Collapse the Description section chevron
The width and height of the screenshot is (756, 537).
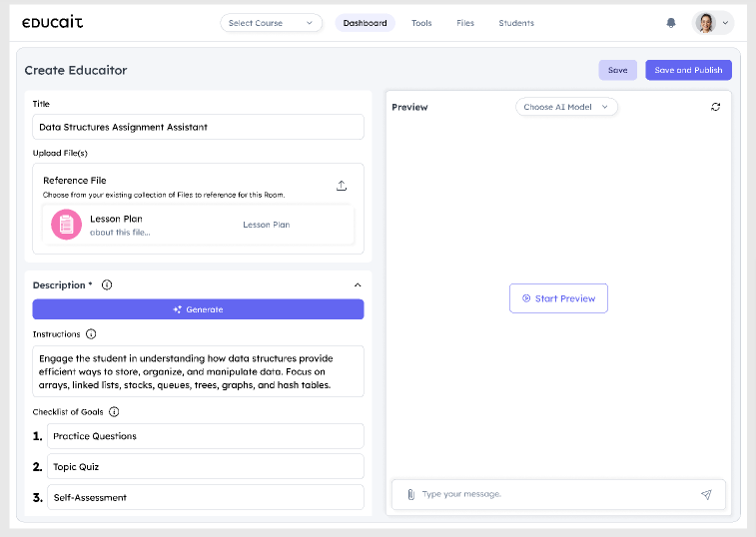[358, 285]
